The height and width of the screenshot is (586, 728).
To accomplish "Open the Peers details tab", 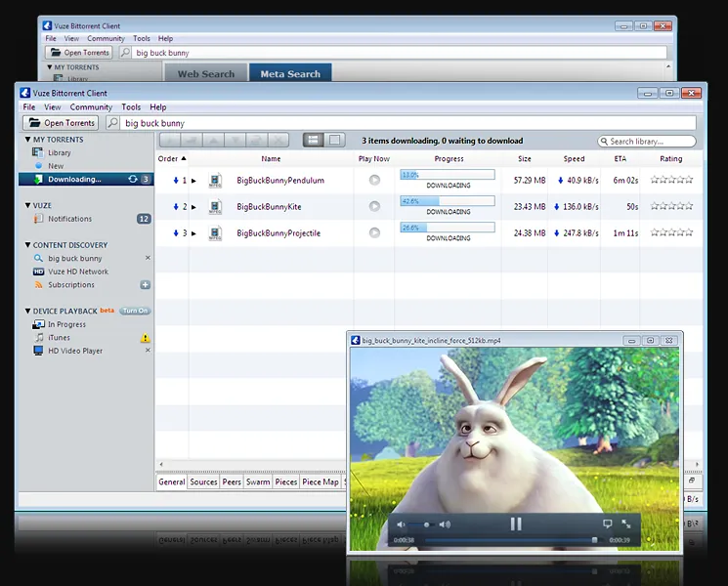I will 232,482.
